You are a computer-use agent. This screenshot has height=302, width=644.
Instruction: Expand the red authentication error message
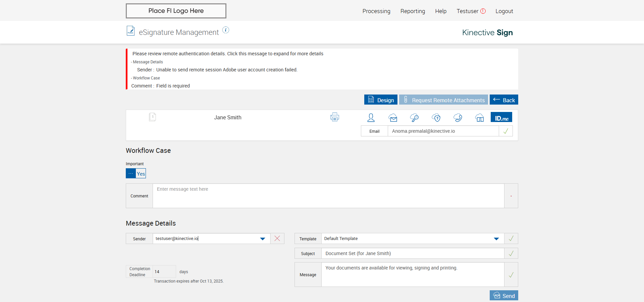point(228,54)
